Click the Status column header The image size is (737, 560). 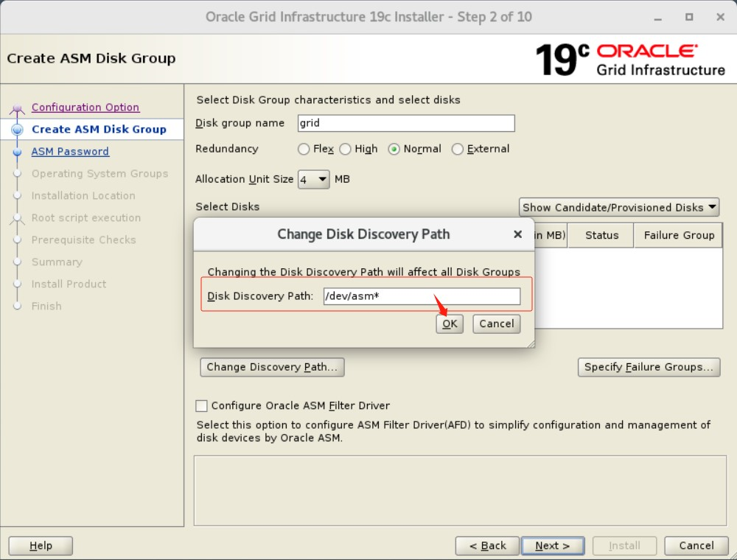pos(601,235)
